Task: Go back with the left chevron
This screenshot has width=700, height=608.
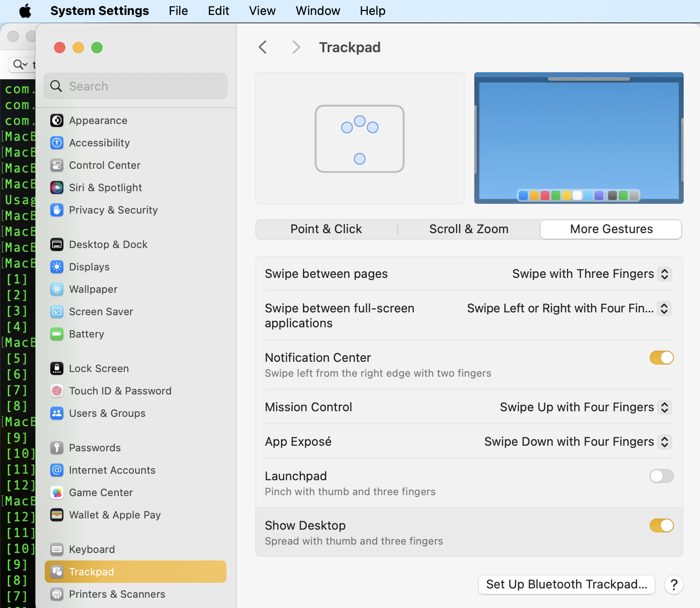Action: [x=263, y=47]
